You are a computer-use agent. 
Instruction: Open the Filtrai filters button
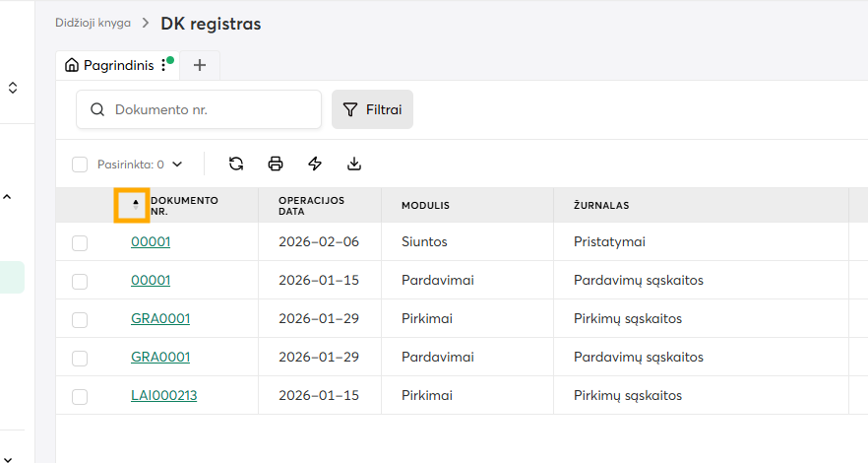click(372, 110)
